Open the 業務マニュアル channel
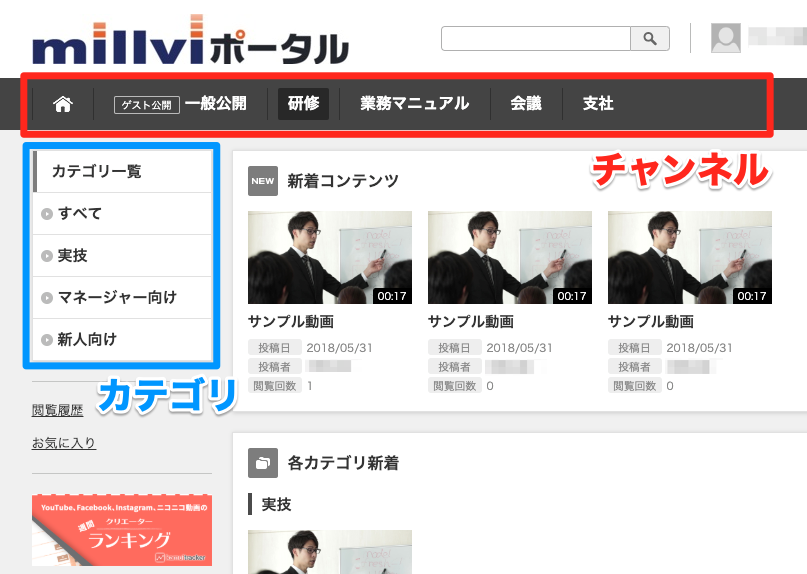Screen dimensions: 807x574 [x=415, y=103]
